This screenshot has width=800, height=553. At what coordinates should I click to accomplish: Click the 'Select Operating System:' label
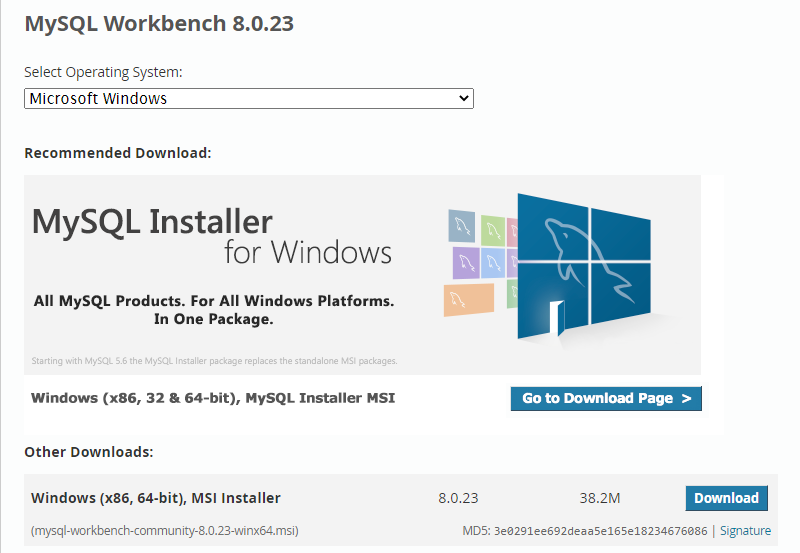coord(103,72)
